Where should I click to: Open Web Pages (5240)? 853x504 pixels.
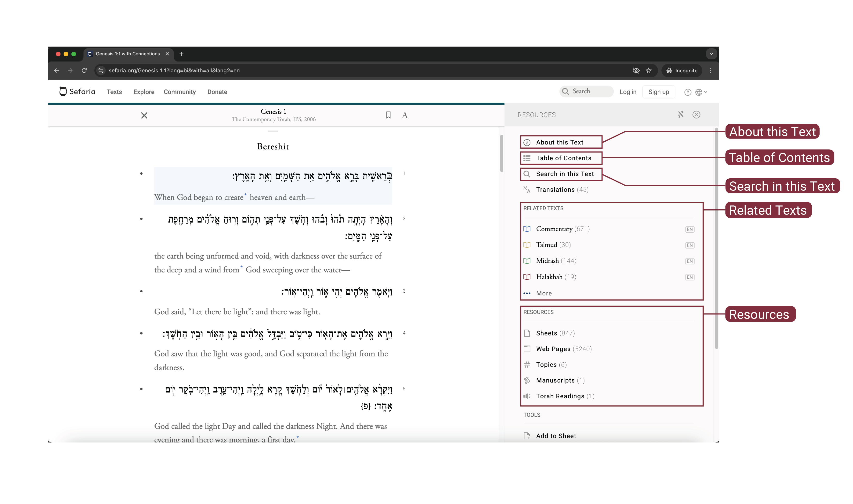click(564, 349)
